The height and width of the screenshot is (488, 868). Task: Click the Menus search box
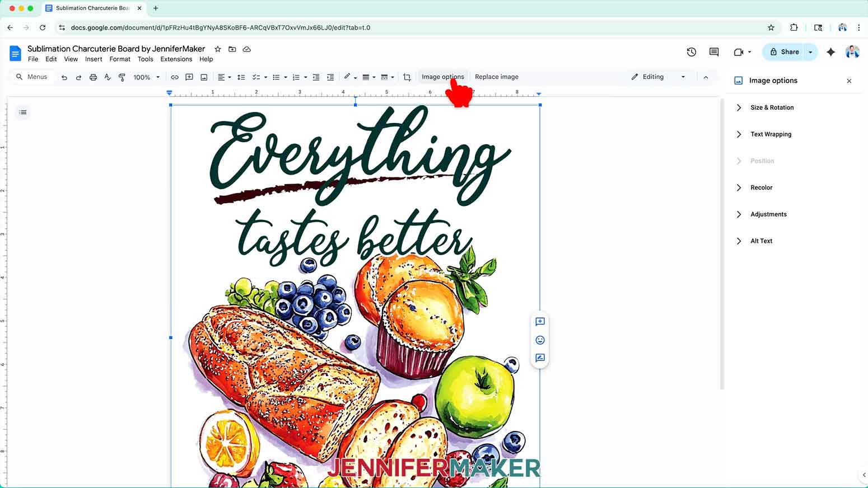click(32, 77)
